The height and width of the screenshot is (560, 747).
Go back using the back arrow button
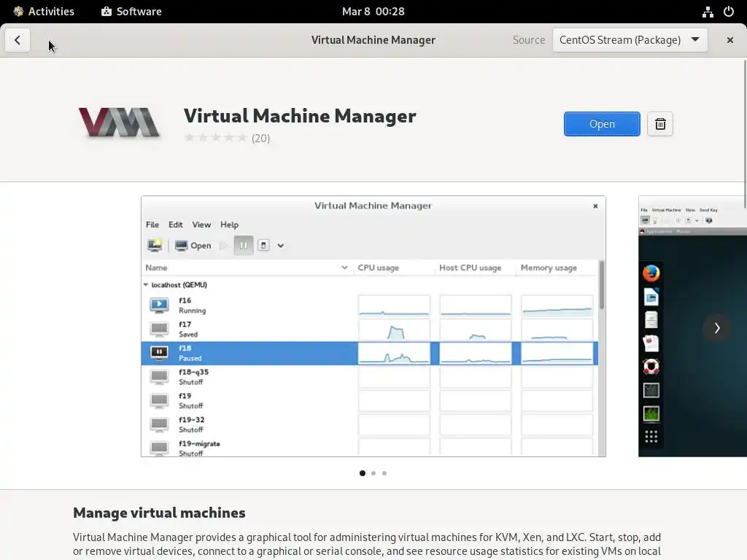(18, 40)
